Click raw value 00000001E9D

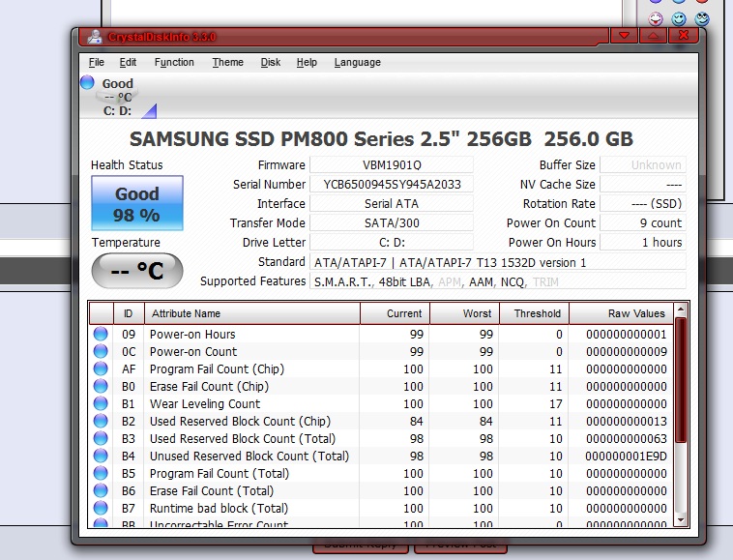coord(626,456)
